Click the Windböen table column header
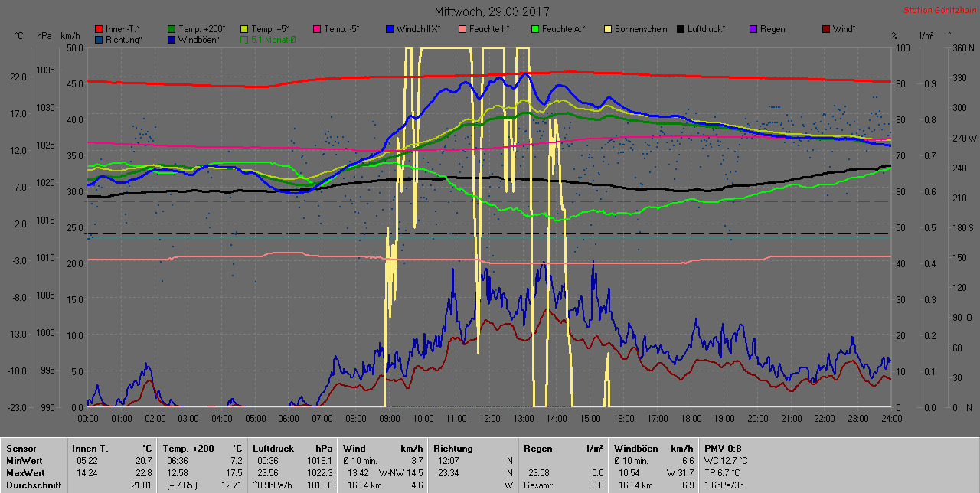 pyautogui.click(x=635, y=449)
